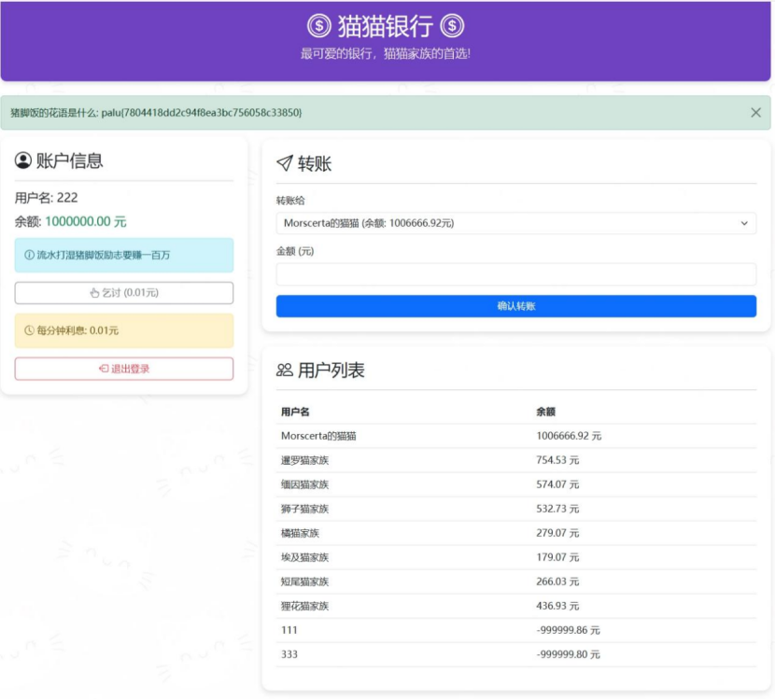Viewport: 776px width, 700px height.
Task: Select the user 111 table row
Action: click(515, 630)
